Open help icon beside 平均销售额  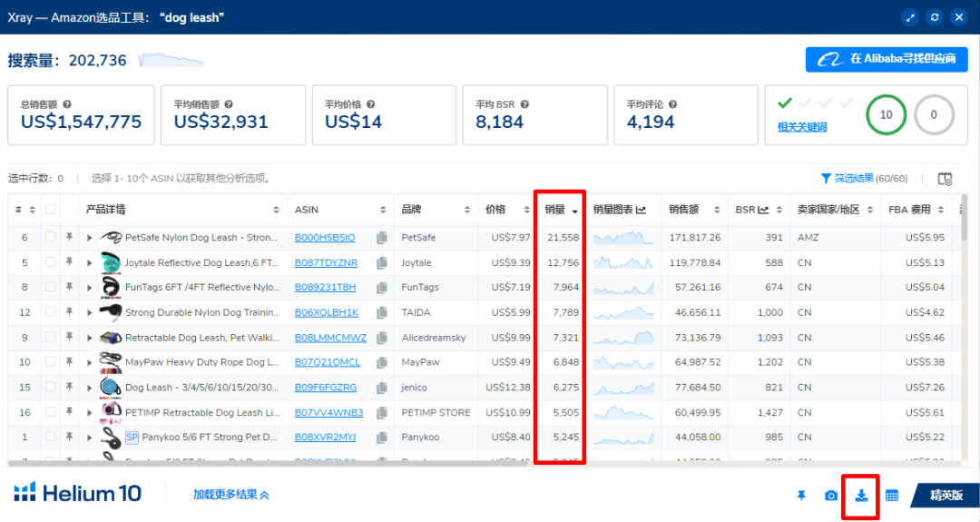point(229,104)
